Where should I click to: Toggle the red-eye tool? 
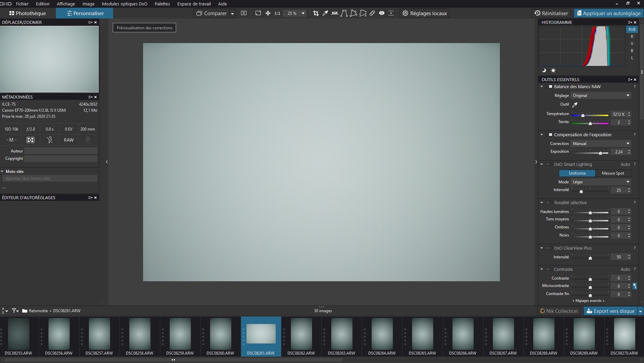(x=382, y=13)
